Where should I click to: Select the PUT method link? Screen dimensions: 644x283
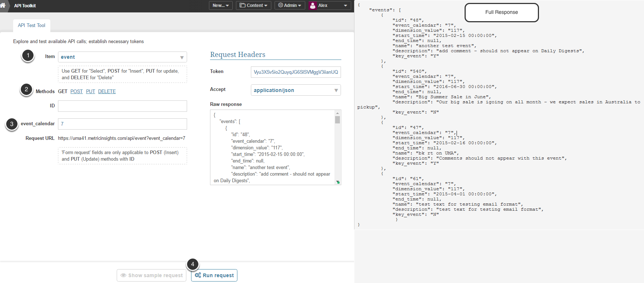[90, 92]
